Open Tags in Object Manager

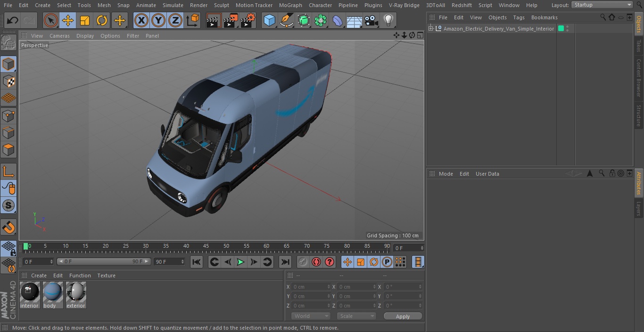(519, 17)
